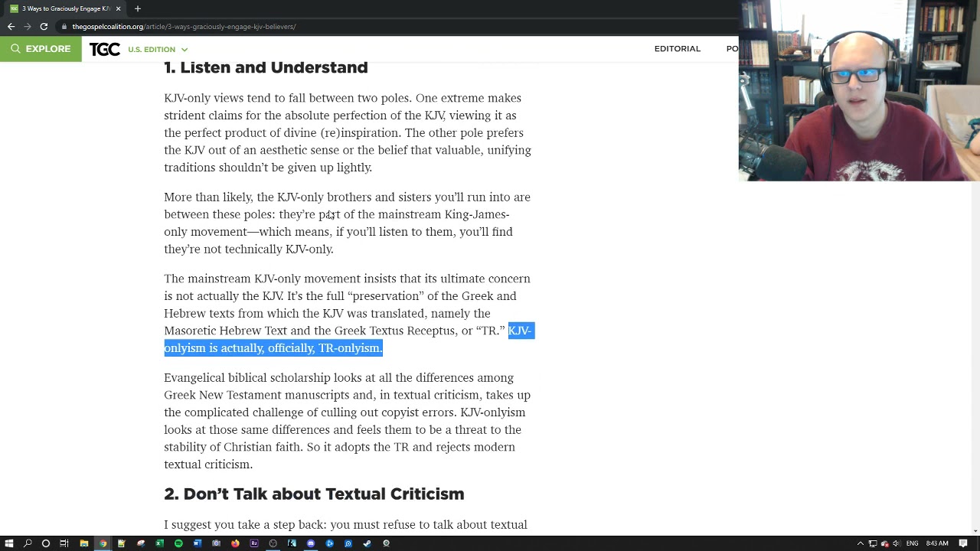Show hidden system tray icons
Viewport: 980px width, 551px height.
coord(861,543)
